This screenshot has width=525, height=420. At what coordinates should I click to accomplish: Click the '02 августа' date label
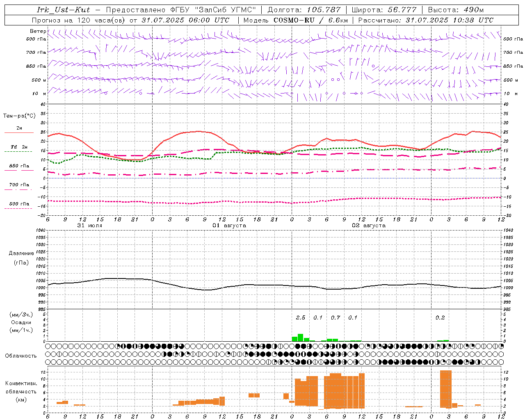[369, 226]
